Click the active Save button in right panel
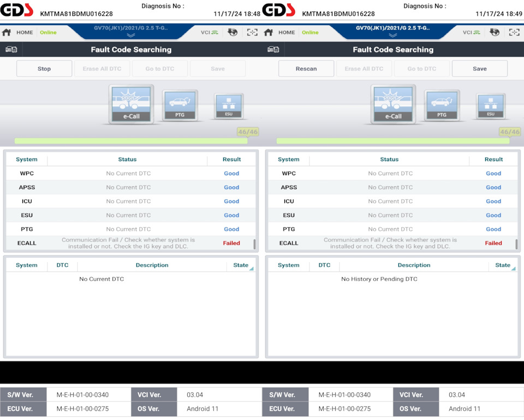Viewport: 524px width, 420px height. [x=480, y=69]
